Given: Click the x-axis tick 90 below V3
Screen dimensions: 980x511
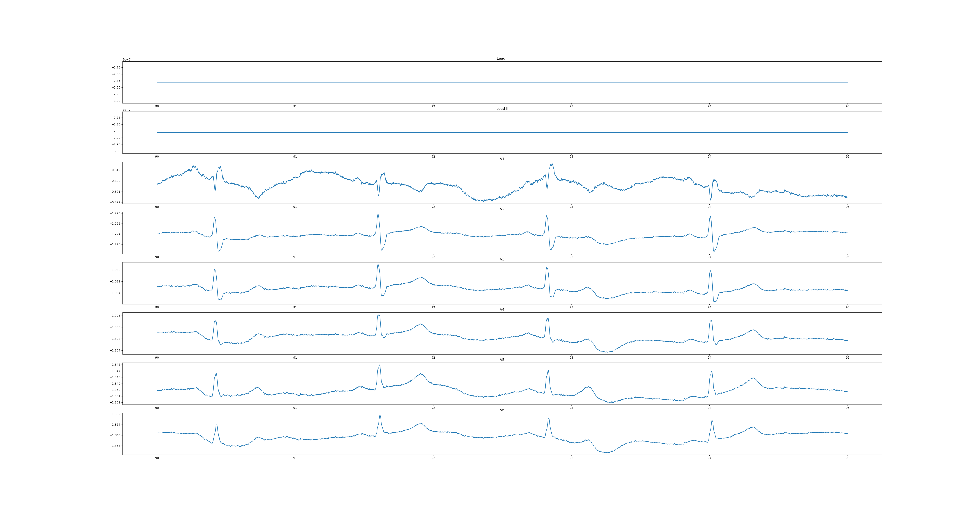Looking at the screenshot, I should (157, 307).
